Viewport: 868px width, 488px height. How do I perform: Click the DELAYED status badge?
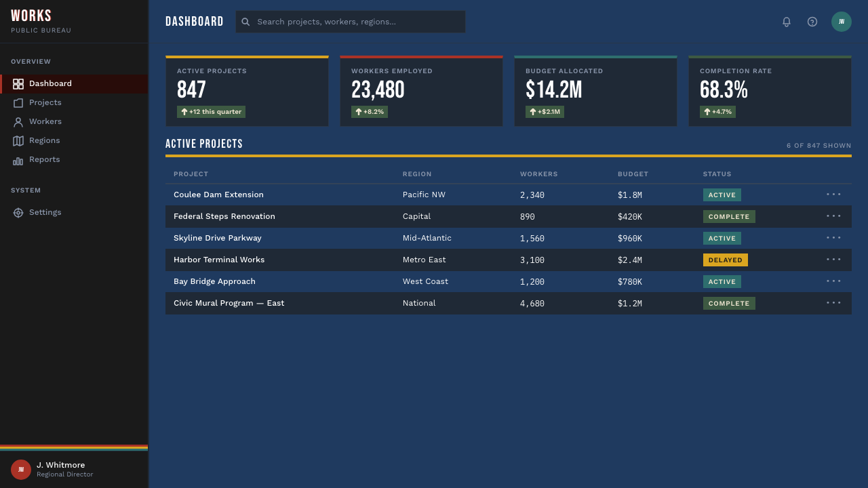coord(726,260)
